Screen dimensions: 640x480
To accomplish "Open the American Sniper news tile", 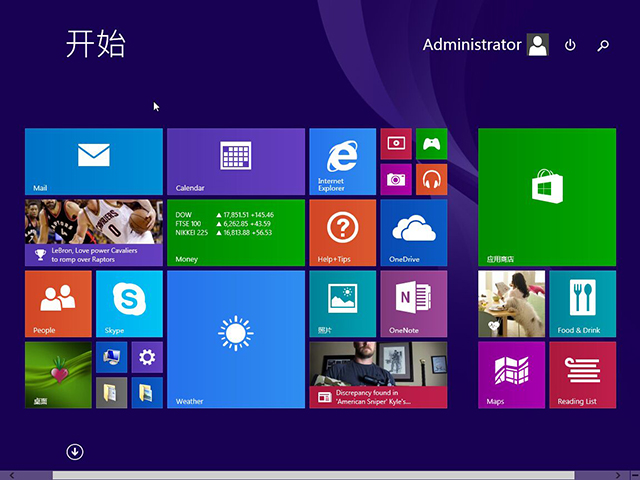I will click(x=378, y=375).
